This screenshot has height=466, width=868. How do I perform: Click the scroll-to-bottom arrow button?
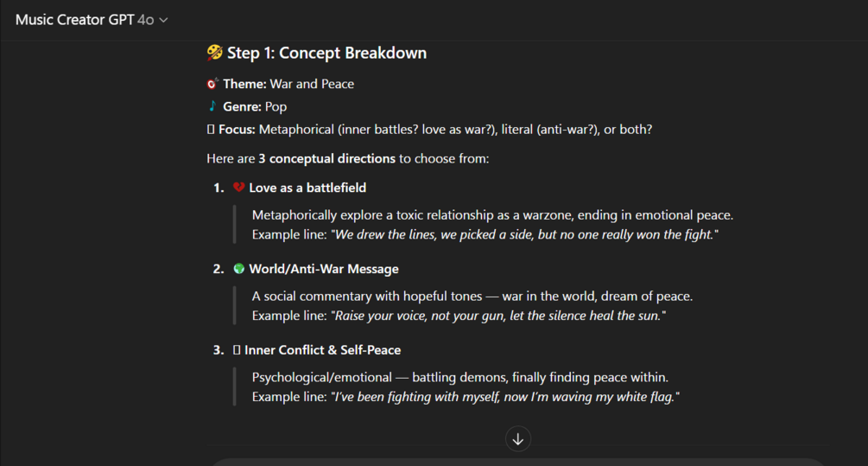518,438
